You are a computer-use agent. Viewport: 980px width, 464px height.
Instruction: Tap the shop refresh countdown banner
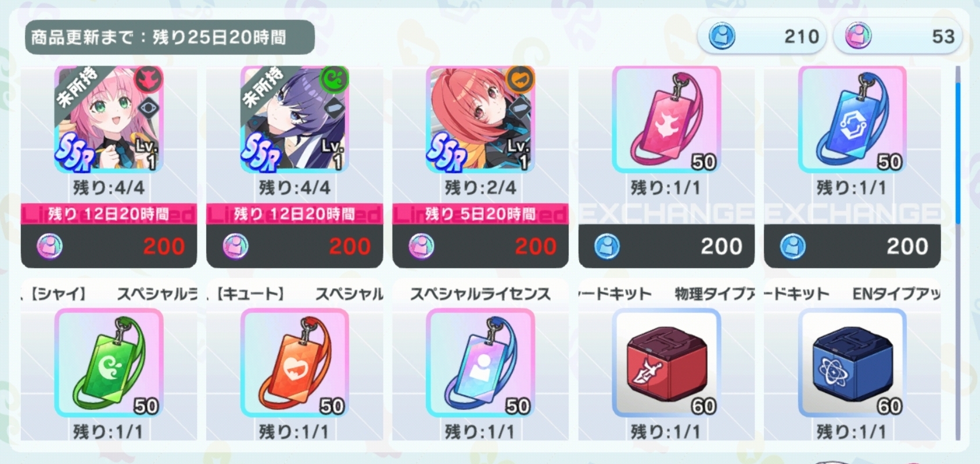pos(170,37)
